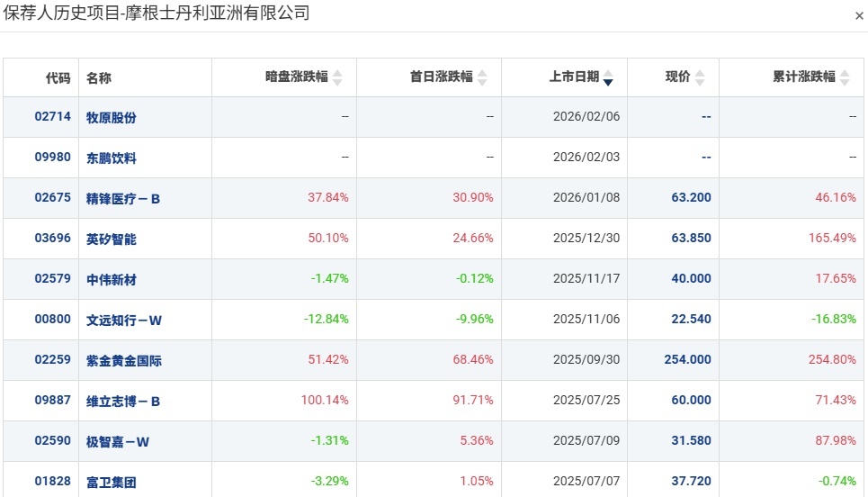The image size is (868, 497).
Task: Click stock code 02579
Action: point(52,278)
